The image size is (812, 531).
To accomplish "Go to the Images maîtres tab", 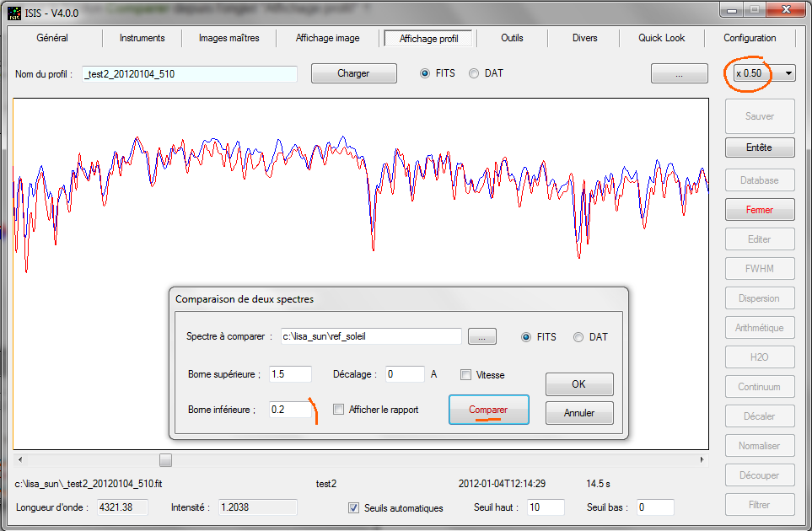I will pos(229,38).
